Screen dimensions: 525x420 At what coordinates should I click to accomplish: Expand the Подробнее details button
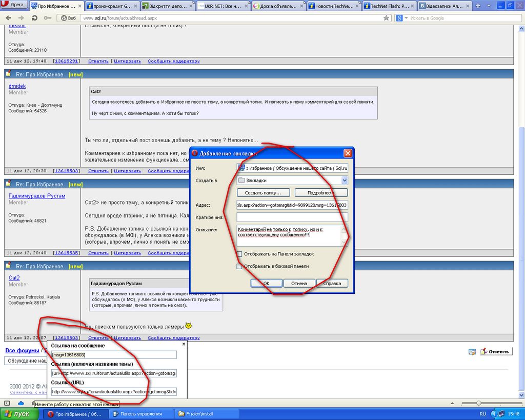(321, 193)
